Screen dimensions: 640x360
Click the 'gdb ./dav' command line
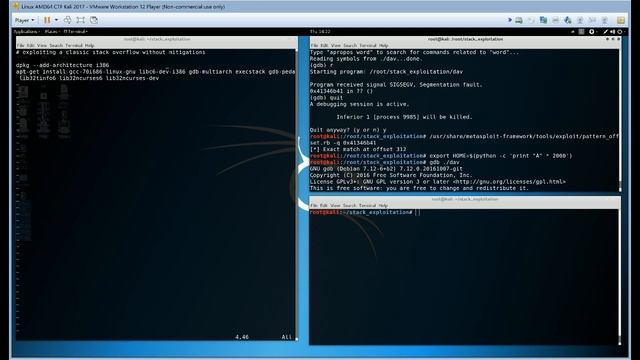[444, 162]
